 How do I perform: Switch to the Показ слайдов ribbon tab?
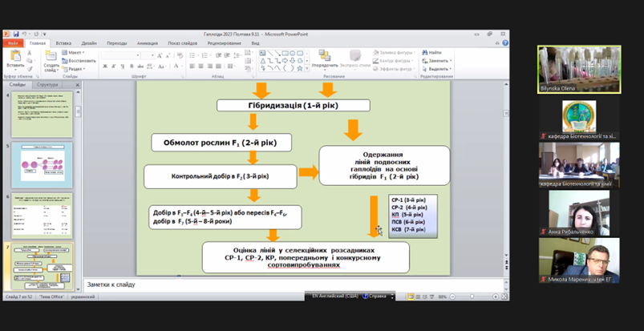pyautogui.click(x=182, y=43)
